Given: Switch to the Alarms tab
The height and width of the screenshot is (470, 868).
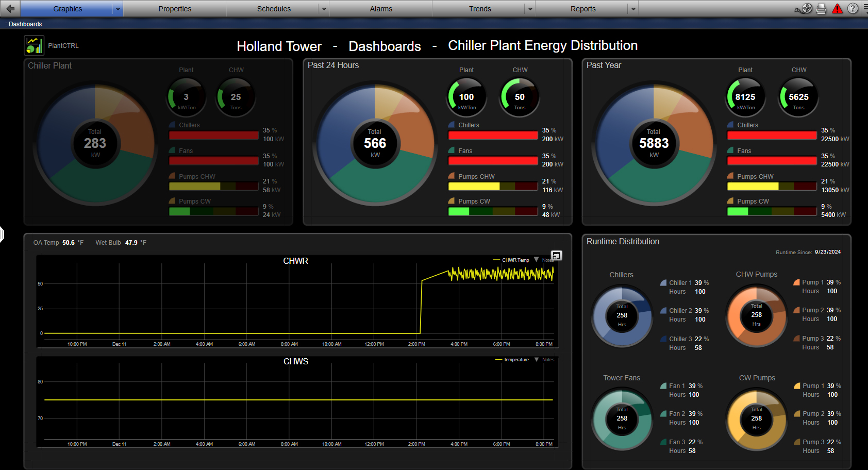Looking at the screenshot, I should click(381, 9).
